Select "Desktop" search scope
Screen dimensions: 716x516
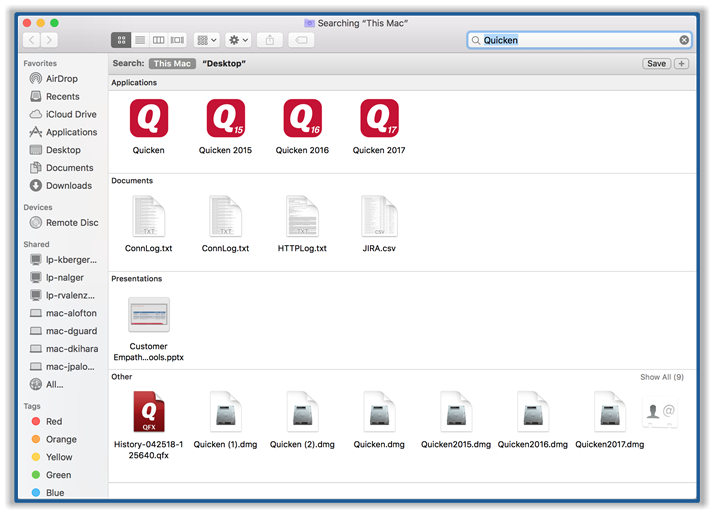pos(224,64)
